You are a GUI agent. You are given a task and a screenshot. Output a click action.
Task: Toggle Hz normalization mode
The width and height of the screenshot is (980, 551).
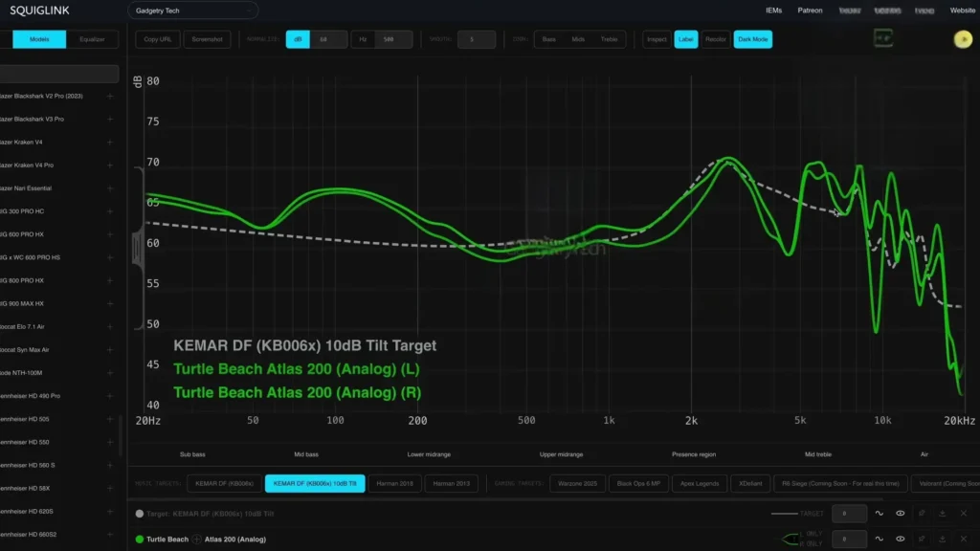coord(363,39)
